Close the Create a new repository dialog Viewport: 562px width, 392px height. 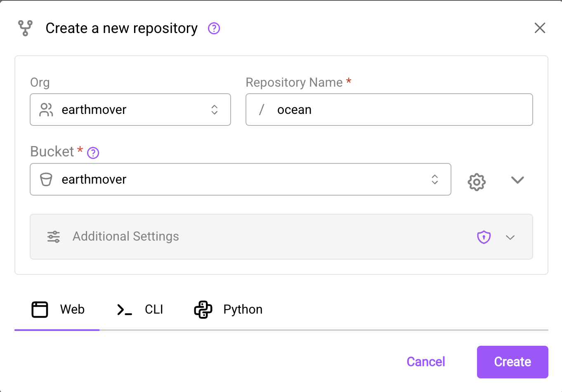pos(540,28)
